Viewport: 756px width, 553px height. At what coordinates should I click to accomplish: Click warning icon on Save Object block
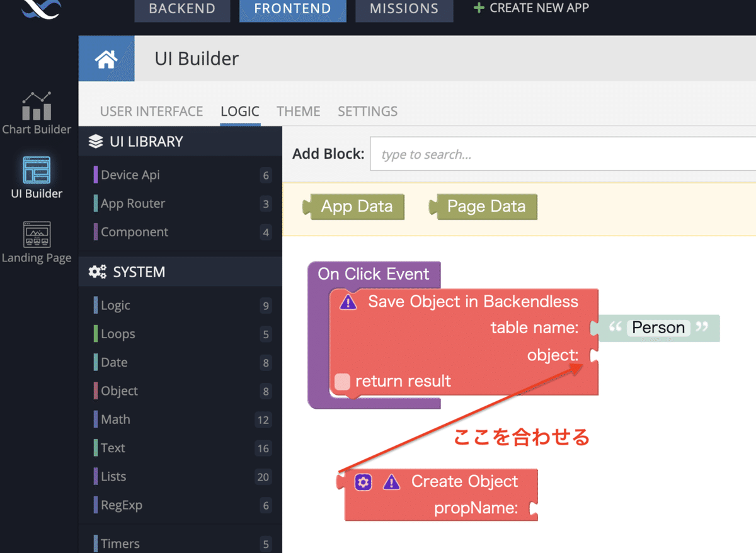point(348,302)
